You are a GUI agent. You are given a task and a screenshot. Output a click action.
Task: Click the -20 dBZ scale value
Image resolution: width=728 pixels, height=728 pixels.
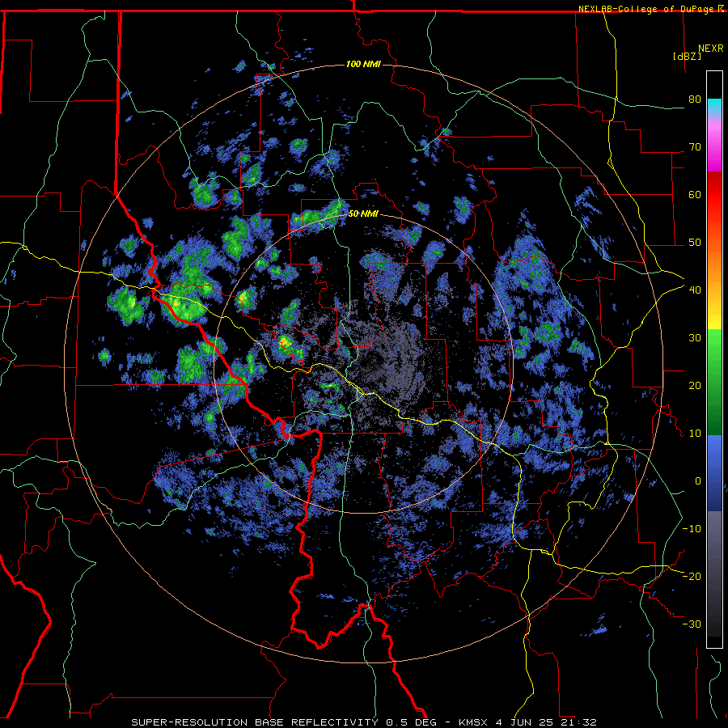[x=692, y=577]
